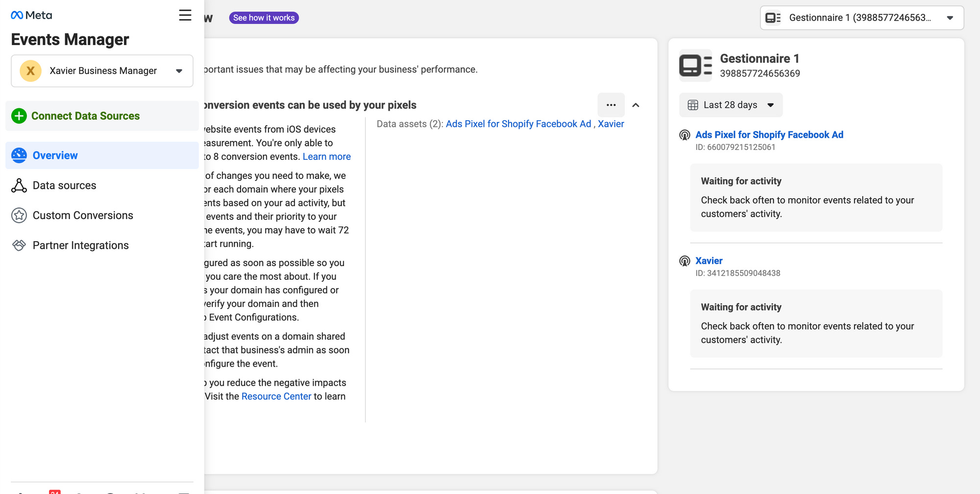The height and width of the screenshot is (494, 980).
Task: Select pixel ID 3412185509048438 text
Action: [x=738, y=273]
